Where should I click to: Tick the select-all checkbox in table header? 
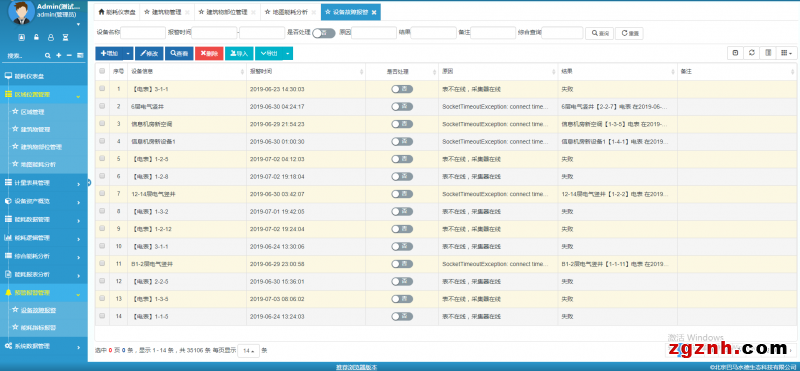point(102,71)
